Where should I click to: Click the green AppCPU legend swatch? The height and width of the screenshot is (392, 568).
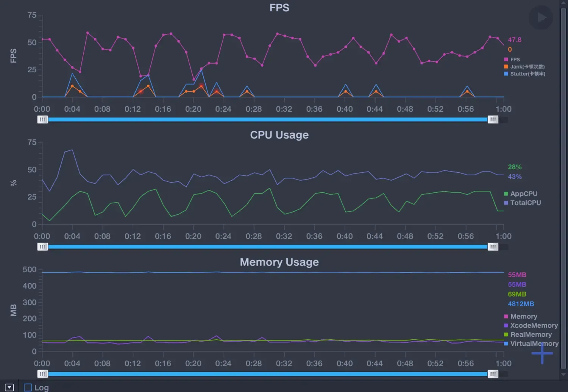click(x=506, y=194)
